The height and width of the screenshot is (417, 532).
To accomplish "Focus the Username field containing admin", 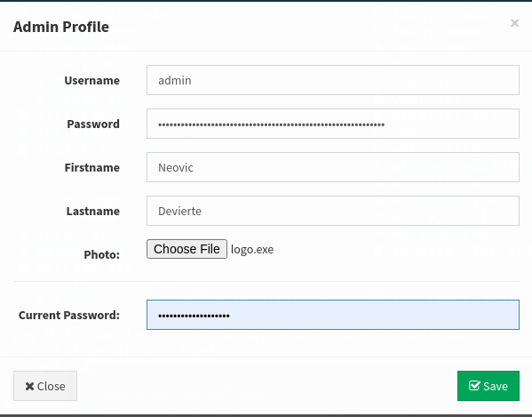I will 333,80.
